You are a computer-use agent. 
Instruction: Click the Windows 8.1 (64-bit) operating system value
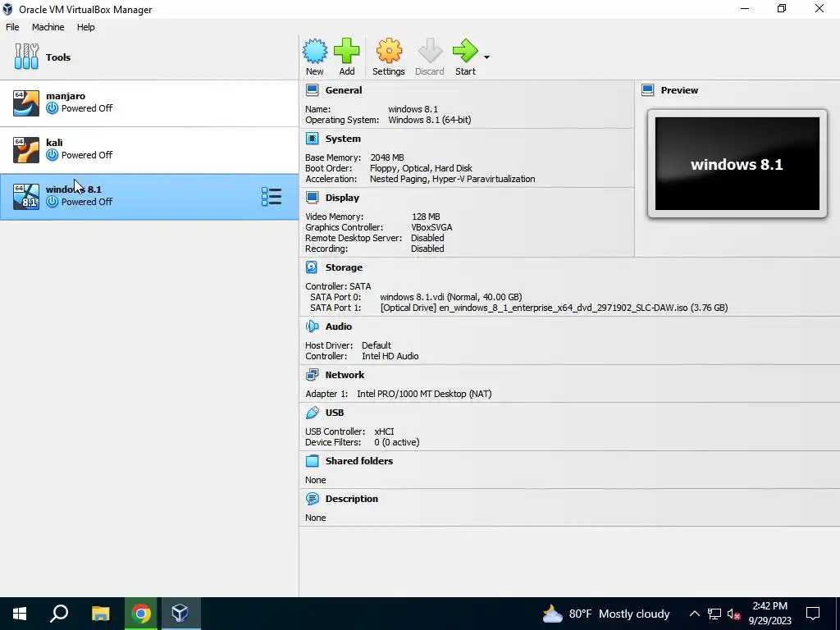[x=430, y=120]
